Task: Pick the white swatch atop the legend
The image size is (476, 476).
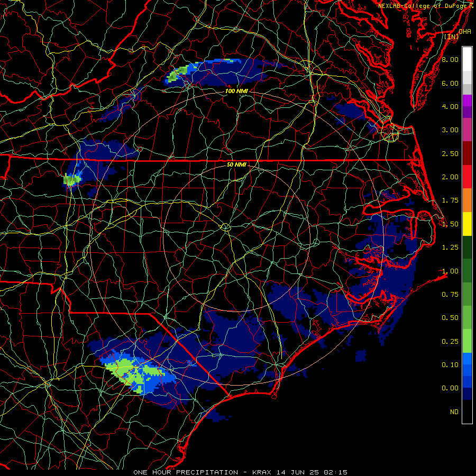Action: [467, 59]
